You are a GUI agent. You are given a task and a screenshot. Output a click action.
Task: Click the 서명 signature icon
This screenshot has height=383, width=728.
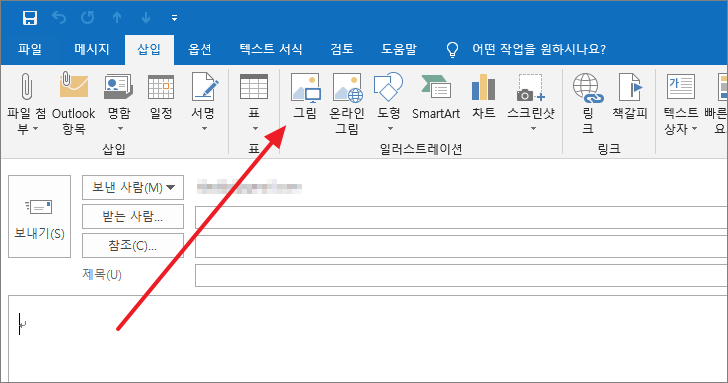coord(204,86)
